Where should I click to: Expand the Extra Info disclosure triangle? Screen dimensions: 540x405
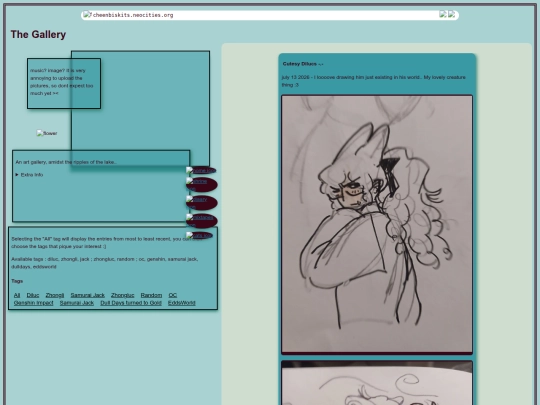17,175
